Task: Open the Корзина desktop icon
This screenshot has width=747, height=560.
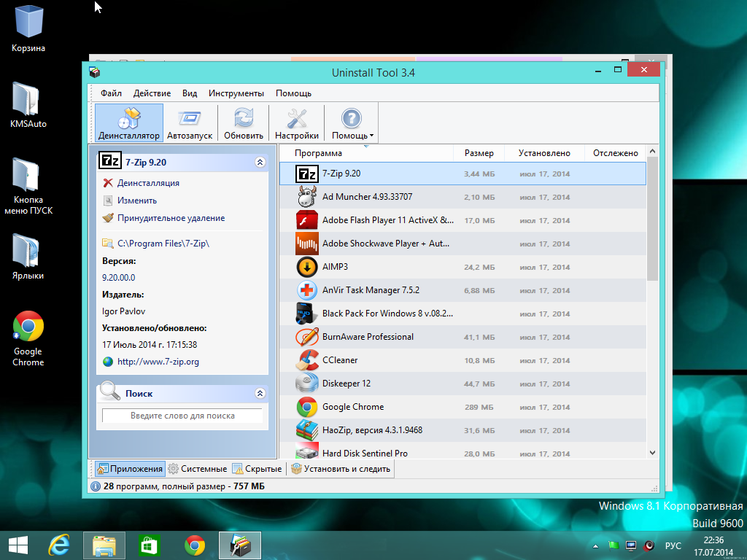Action: (x=28, y=27)
